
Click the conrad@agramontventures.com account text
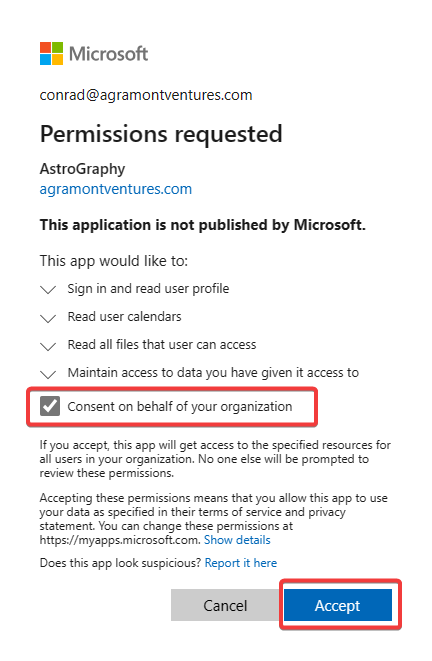click(x=146, y=95)
